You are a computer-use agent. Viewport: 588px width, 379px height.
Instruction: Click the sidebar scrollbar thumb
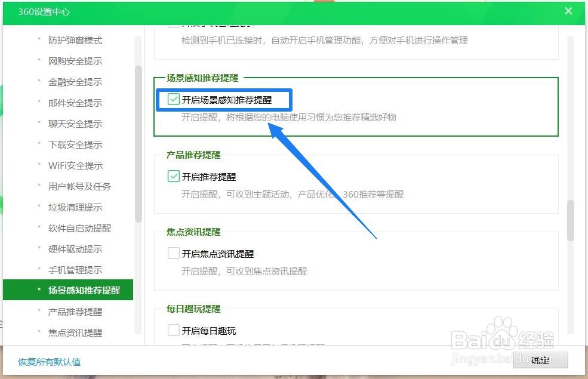138,144
